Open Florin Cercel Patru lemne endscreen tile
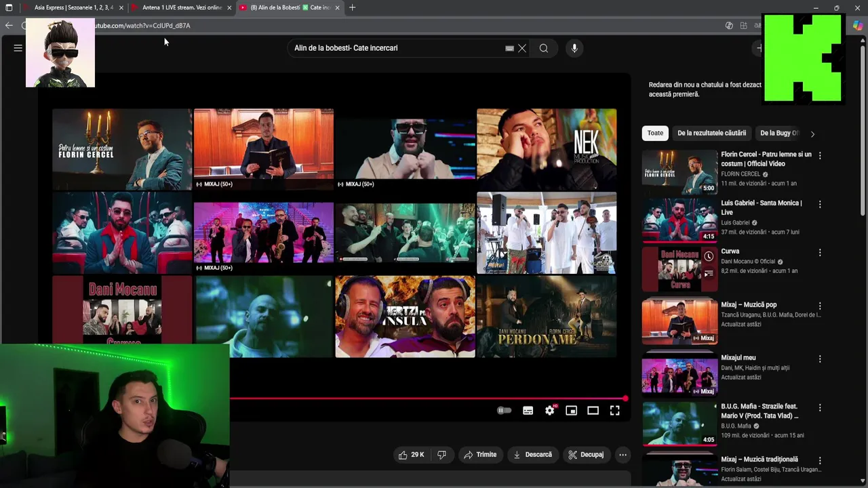The width and height of the screenshot is (868, 488). tap(122, 149)
